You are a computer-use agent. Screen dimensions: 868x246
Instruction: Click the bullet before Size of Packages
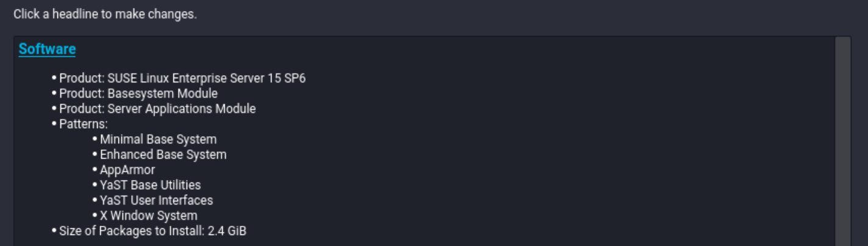pos(54,231)
